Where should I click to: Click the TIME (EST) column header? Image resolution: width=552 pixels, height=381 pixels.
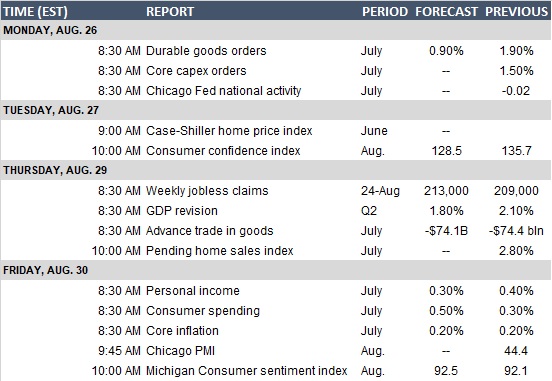pos(35,12)
